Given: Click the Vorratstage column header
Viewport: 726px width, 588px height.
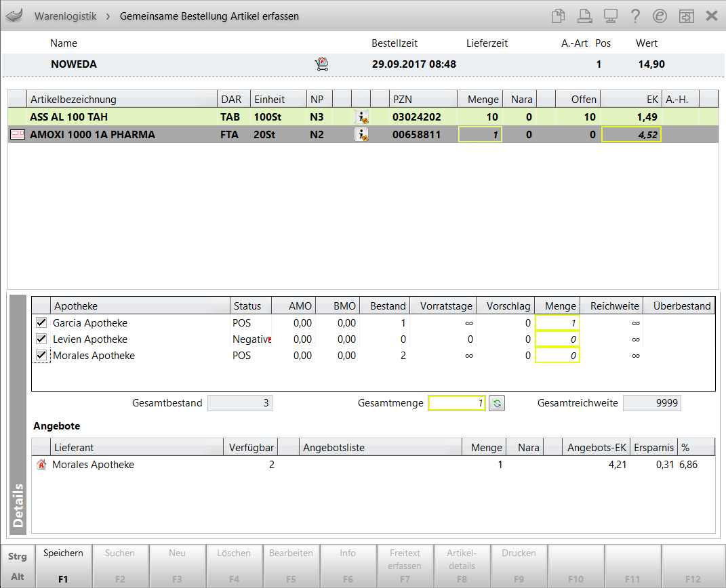Looking at the screenshot, I should [443, 306].
